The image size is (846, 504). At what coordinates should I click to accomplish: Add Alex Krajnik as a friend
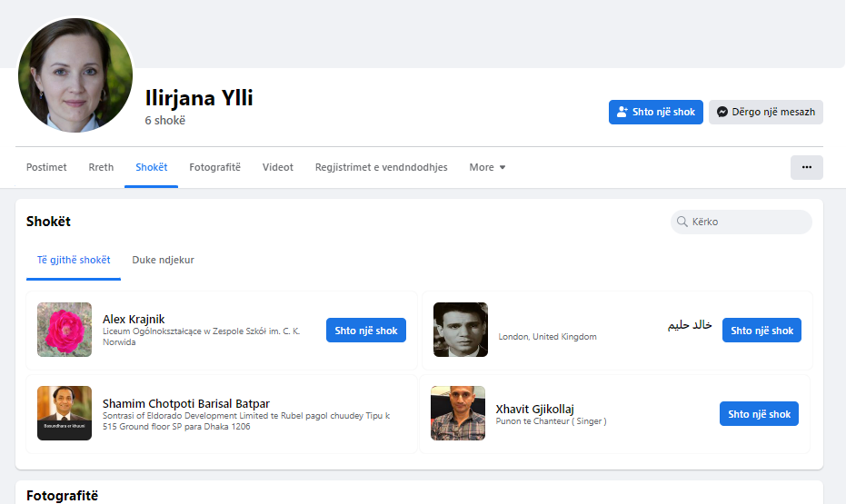tap(365, 331)
